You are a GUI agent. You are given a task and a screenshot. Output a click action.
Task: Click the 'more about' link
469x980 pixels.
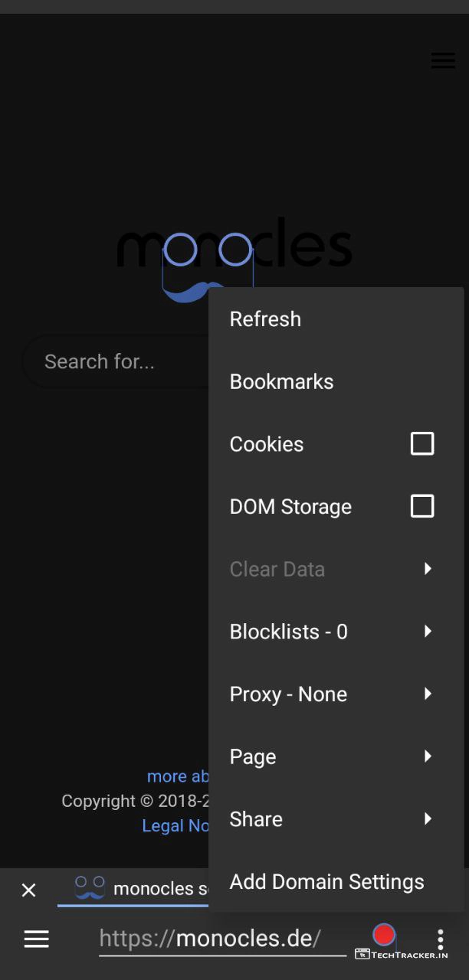(x=178, y=776)
